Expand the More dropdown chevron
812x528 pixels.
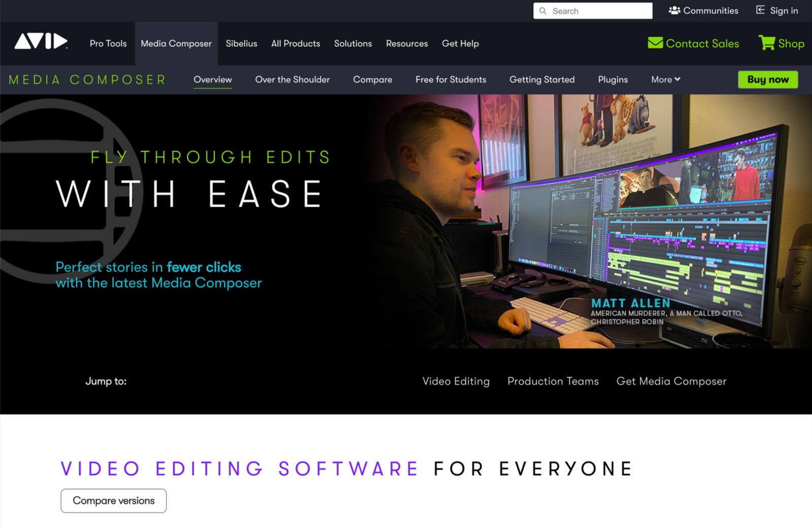678,79
